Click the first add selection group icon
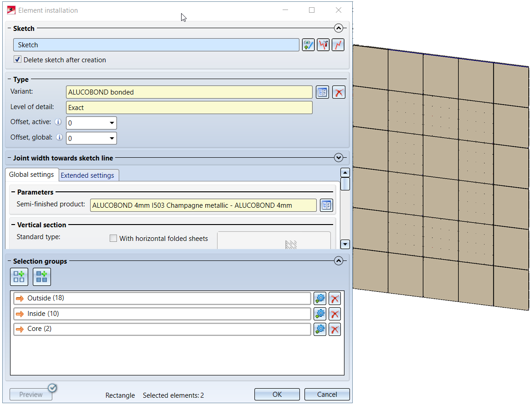The height and width of the screenshot is (405, 532). click(x=19, y=277)
